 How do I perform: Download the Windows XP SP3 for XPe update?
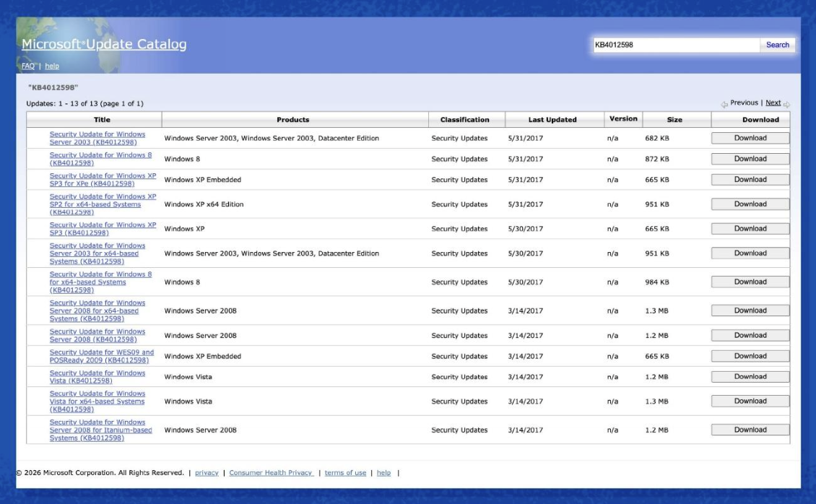750,180
